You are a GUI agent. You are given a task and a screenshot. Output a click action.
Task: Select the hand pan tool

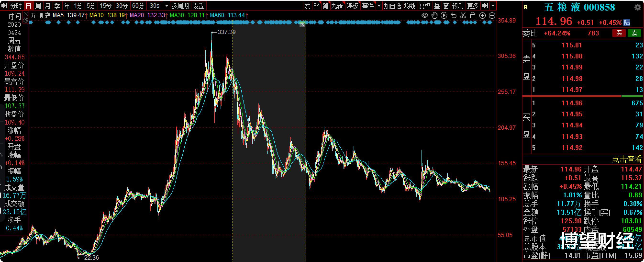[434, 16]
